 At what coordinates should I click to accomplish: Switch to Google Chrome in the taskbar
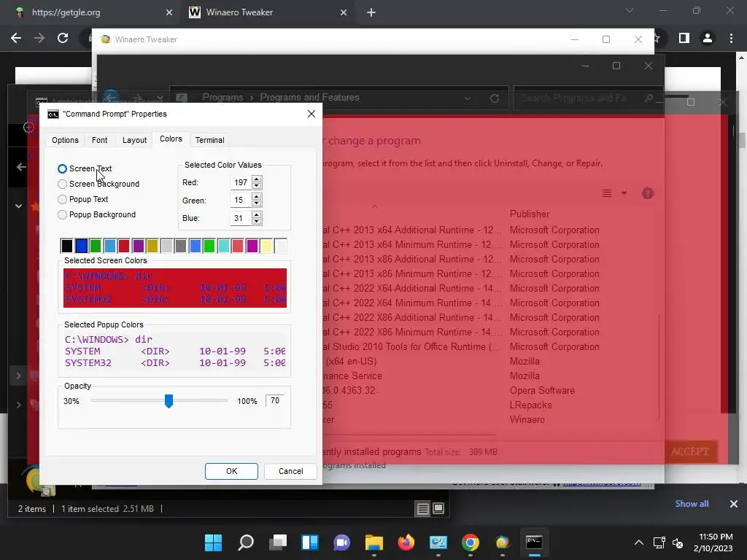(471, 542)
